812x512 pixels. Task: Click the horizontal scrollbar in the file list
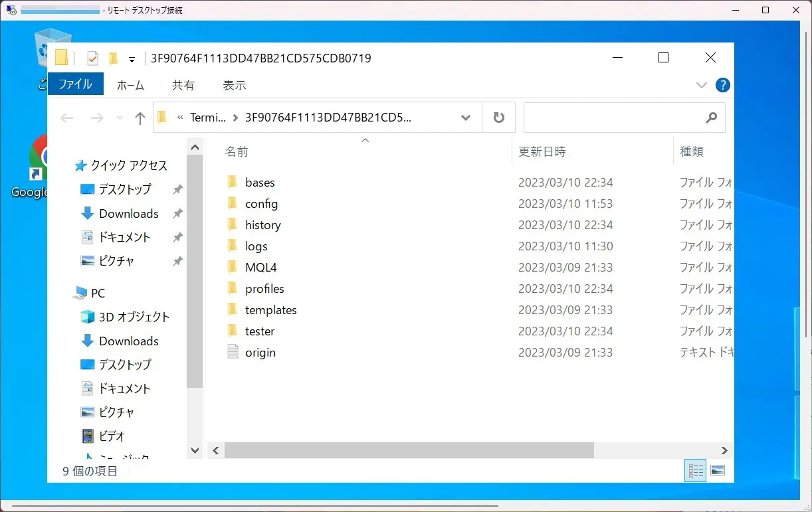408,450
